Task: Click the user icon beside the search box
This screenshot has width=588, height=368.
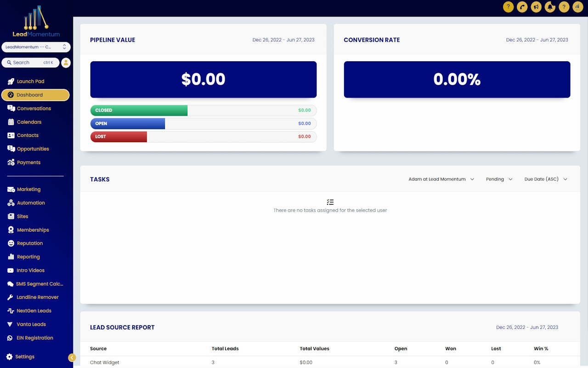Action: pyautogui.click(x=66, y=63)
